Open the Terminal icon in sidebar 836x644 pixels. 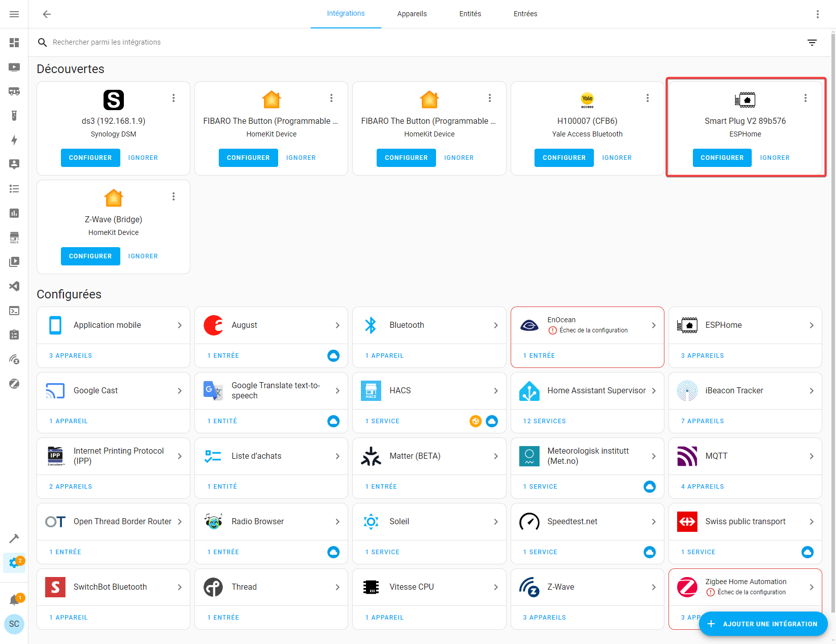click(x=14, y=311)
